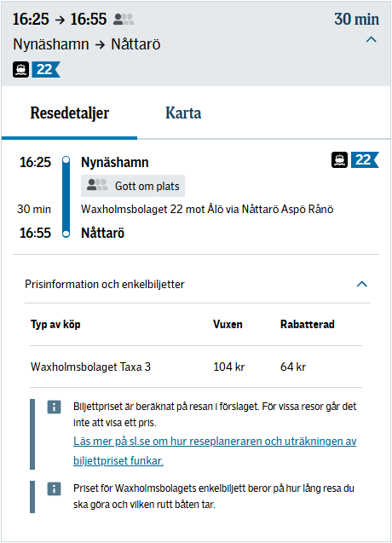Viewport: 392px width, 543px height.
Task: Click the Waxholmsbolaget Taxa 3 row
Action: click(x=196, y=367)
